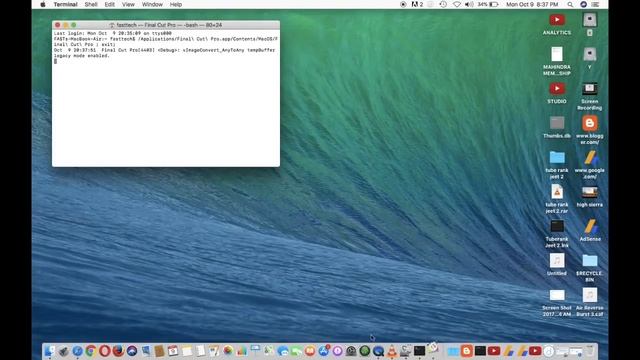Image resolution: width=640 pixels, height=360 pixels.
Task: Select the STUDIO YouTube desktop shortcut
Action: click(557, 93)
